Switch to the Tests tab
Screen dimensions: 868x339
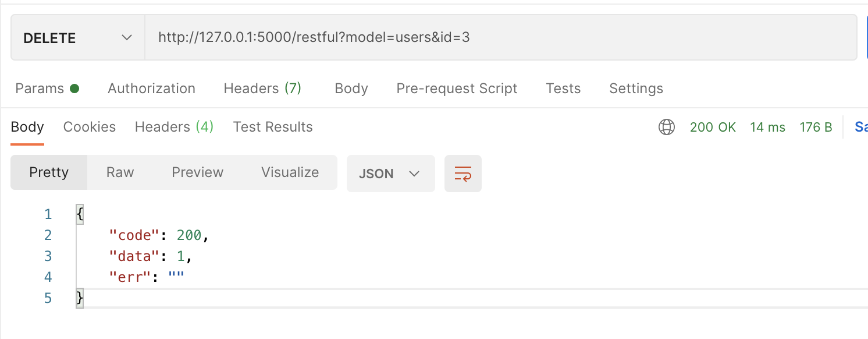pyautogui.click(x=563, y=89)
